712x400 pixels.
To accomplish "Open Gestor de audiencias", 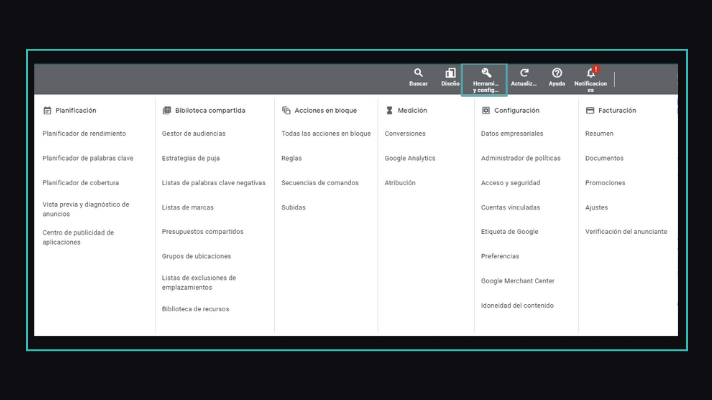I will (x=193, y=133).
